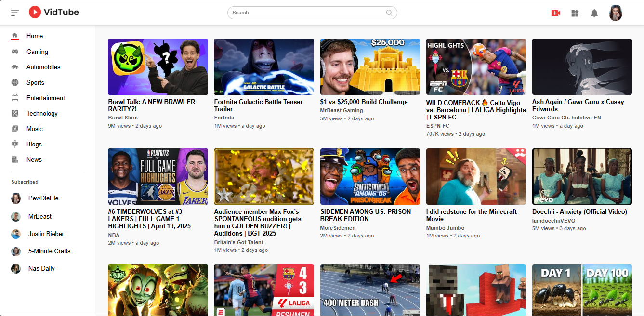Click title "$1 vs $25,000 Build Challenge"
644x316 pixels.
tap(364, 102)
